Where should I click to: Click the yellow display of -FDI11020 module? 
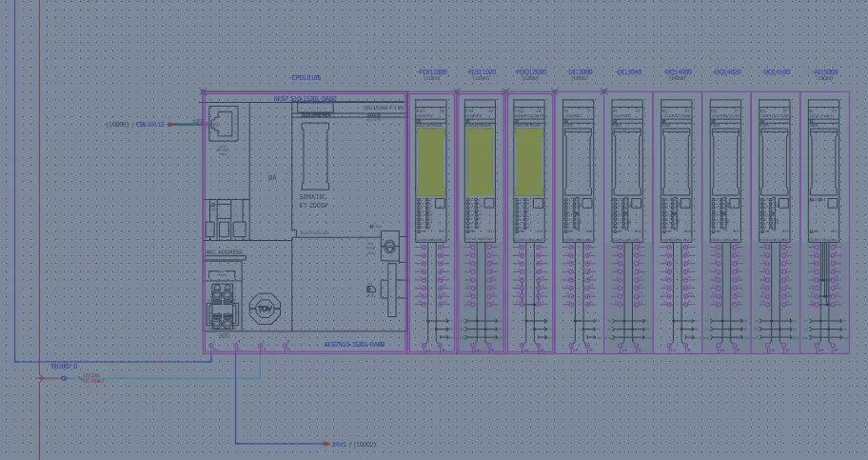pyautogui.click(x=480, y=152)
